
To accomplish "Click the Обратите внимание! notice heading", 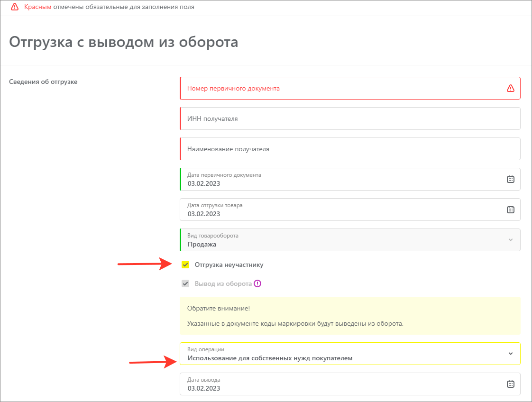I will 219,308.
